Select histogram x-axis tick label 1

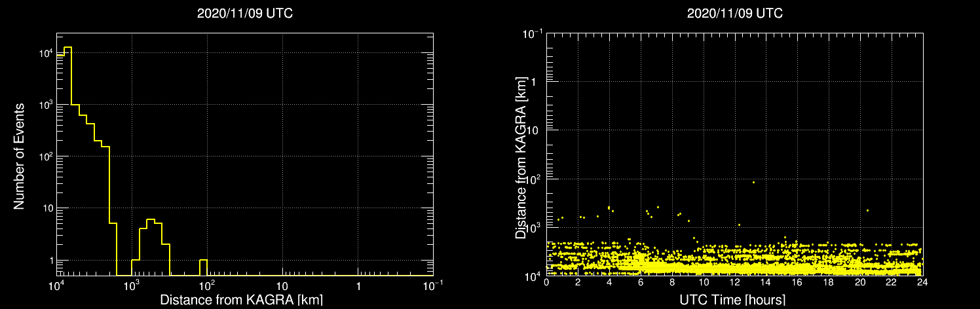tap(358, 287)
